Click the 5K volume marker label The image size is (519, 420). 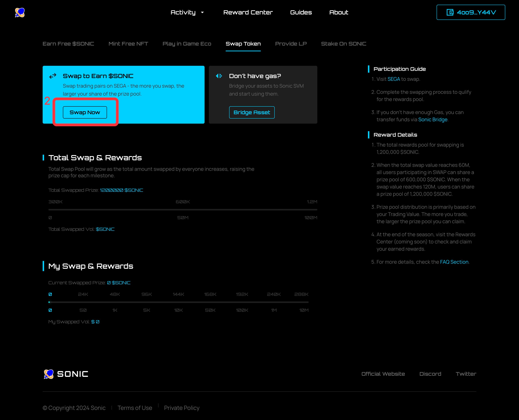coord(147,310)
